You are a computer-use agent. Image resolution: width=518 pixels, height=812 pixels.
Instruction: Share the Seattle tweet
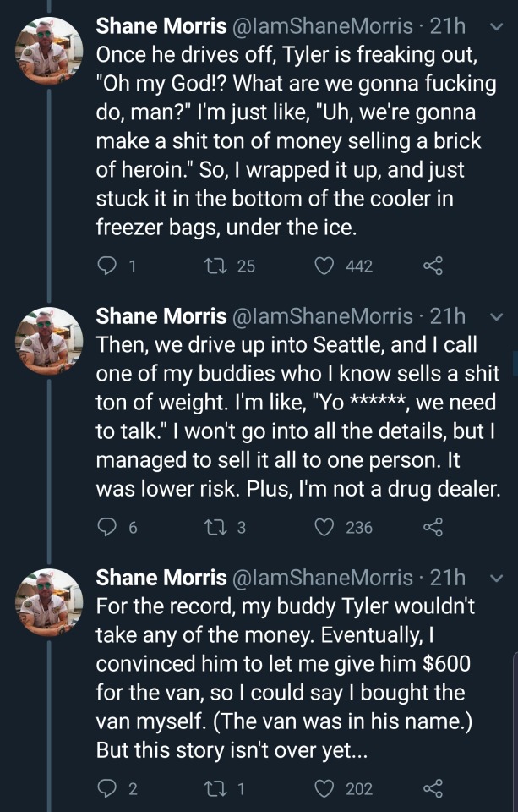click(432, 528)
